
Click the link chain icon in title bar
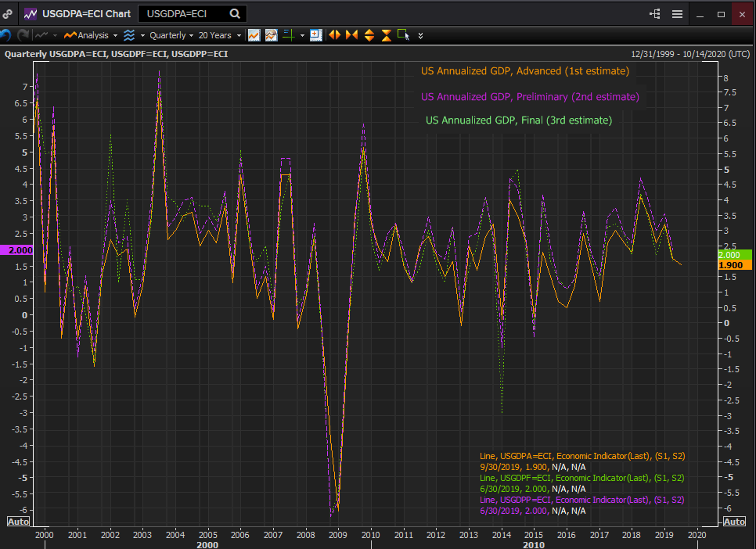click(8, 13)
